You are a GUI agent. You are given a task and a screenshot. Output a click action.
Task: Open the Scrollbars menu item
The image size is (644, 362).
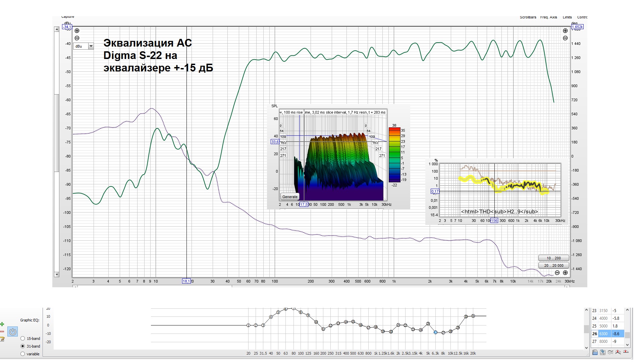click(x=528, y=17)
